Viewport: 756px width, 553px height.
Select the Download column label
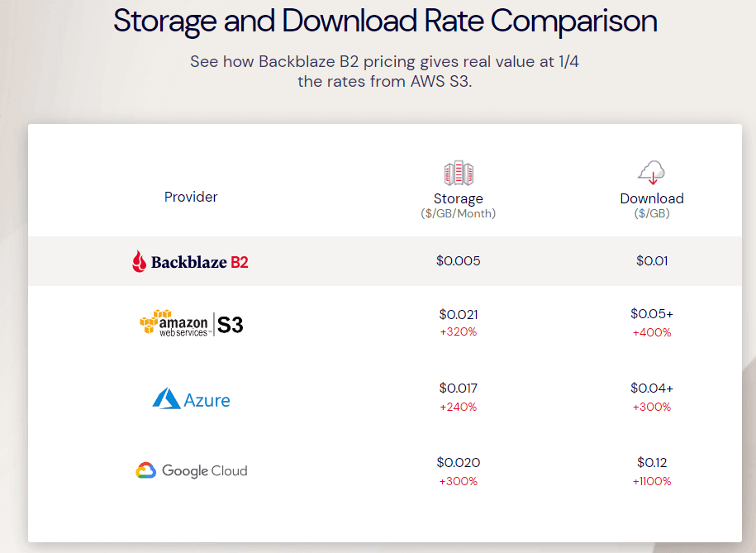tap(652, 198)
